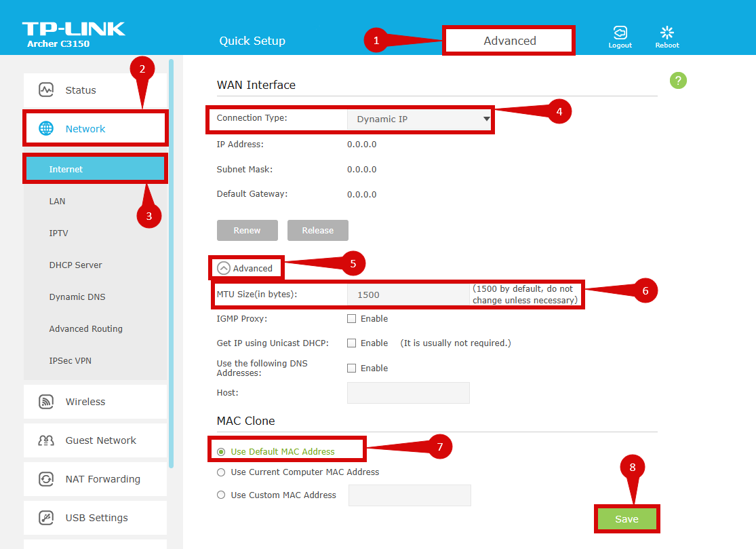Enable the IGMP Proxy checkbox
Viewport: 756px width, 549px height.
[x=351, y=319]
